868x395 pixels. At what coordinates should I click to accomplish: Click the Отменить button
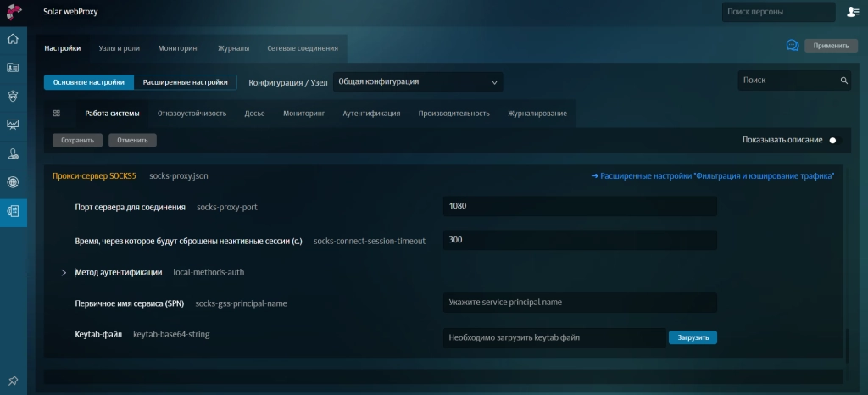132,141
